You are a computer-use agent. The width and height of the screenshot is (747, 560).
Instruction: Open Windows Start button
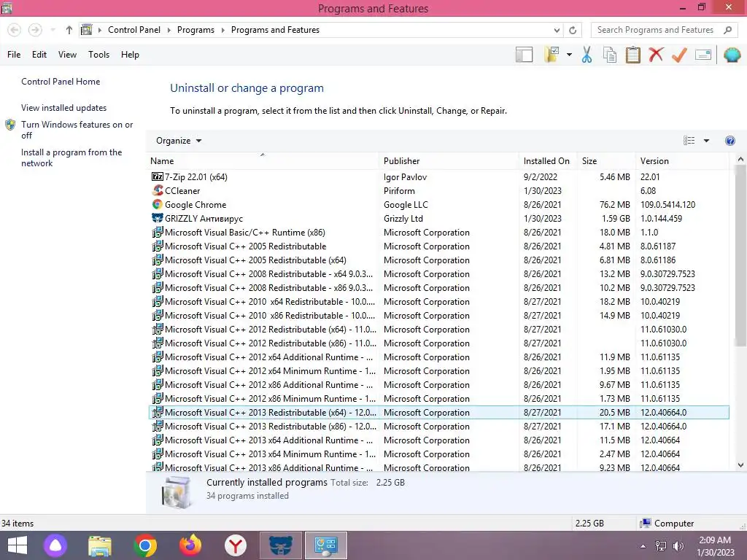[18, 545]
